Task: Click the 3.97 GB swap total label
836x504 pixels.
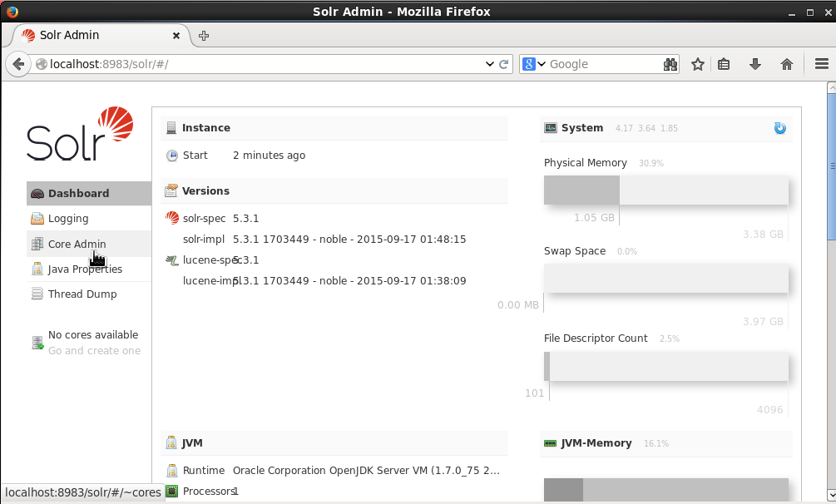Action: coord(763,322)
